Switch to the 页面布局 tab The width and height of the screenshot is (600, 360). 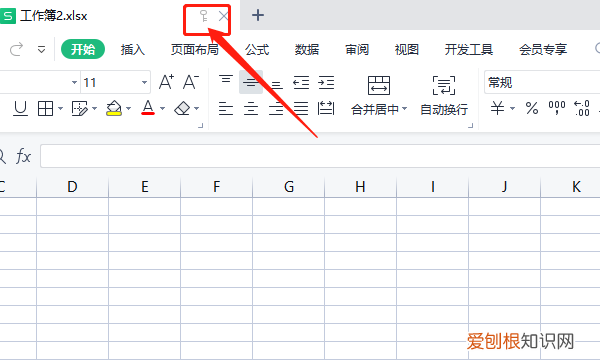[194, 49]
